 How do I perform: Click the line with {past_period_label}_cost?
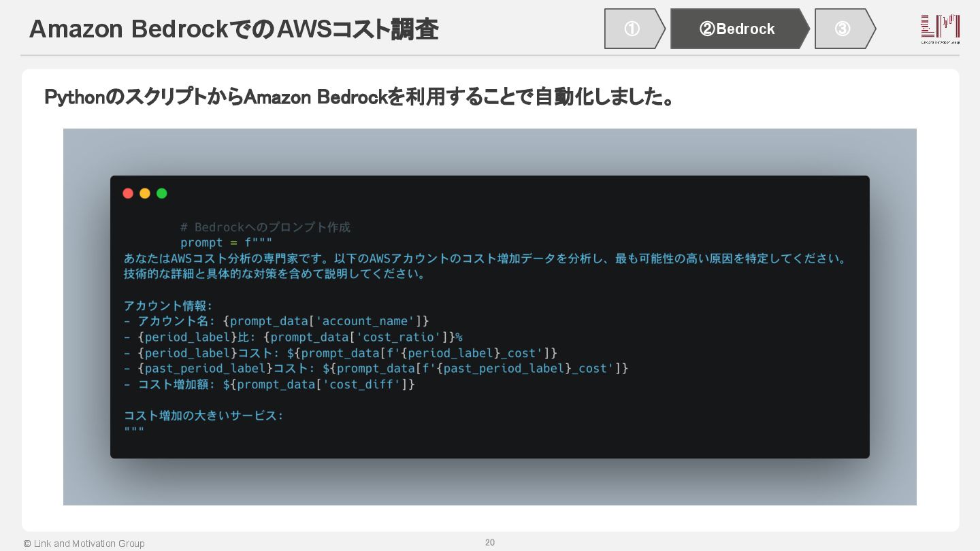[376, 368]
